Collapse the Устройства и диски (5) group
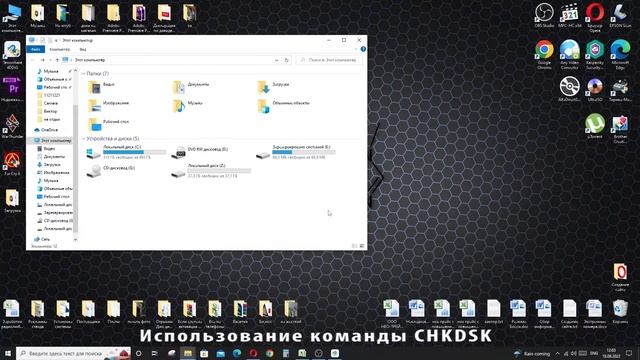This screenshot has height=360, width=640. tap(83, 139)
